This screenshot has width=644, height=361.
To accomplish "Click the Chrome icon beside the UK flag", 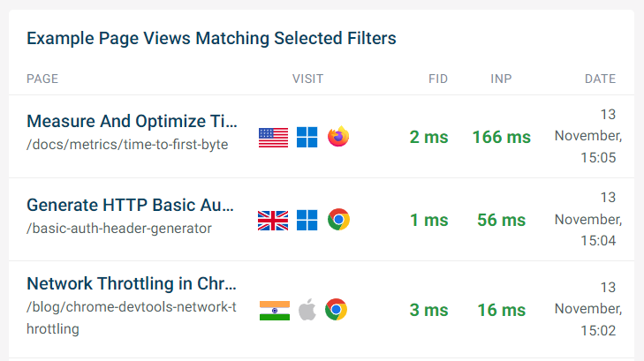I will 338,220.
